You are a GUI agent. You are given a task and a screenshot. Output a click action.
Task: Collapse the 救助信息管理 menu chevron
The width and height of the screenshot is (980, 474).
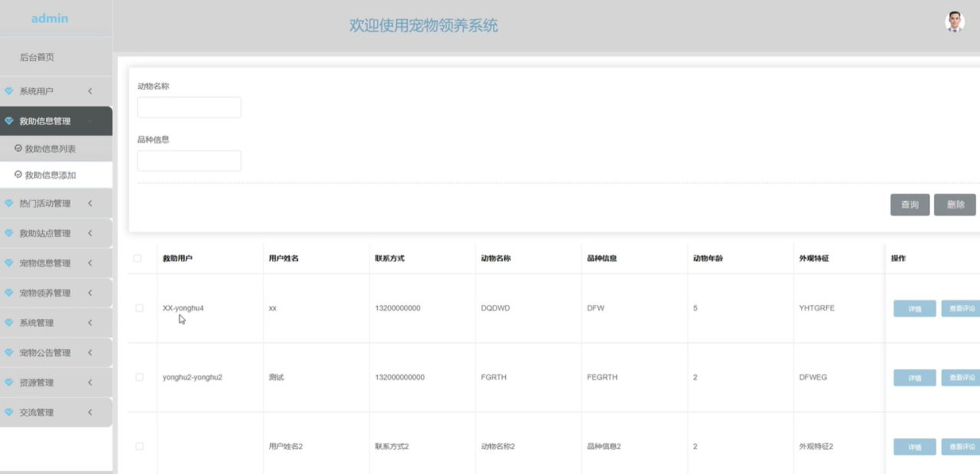coord(90,121)
